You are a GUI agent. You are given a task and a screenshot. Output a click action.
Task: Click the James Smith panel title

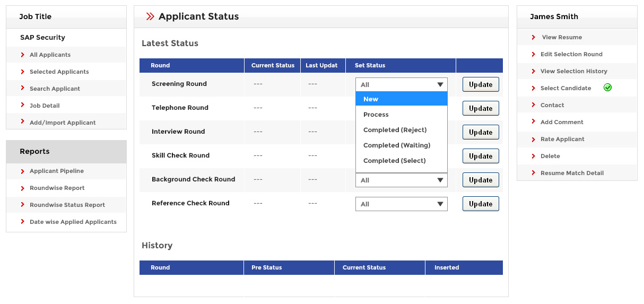(554, 16)
